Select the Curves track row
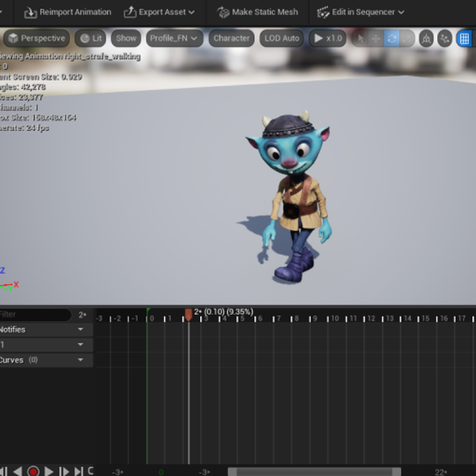The height and width of the screenshot is (476, 476). coord(46,360)
